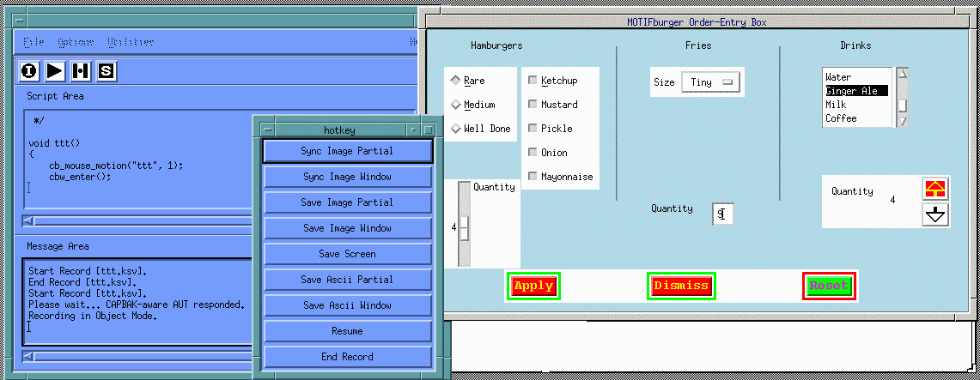Enable the Ketchup checkbox
The image size is (980, 380).
pyautogui.click(x=533, y=81)
